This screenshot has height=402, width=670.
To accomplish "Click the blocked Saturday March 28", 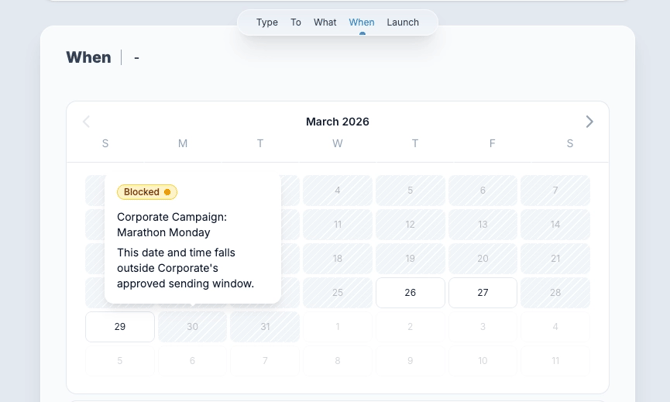I will (x=555, y=293).
